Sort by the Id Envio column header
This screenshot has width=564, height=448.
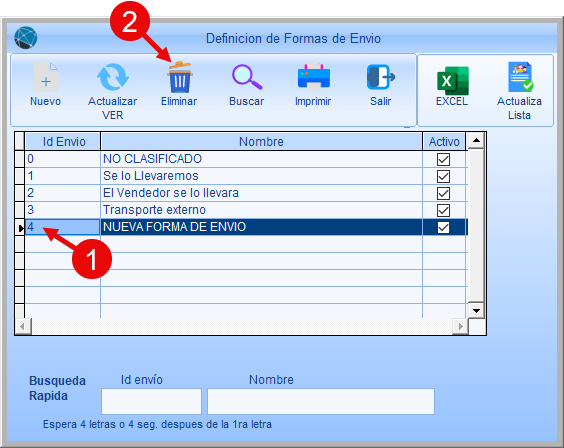[63, 141]
